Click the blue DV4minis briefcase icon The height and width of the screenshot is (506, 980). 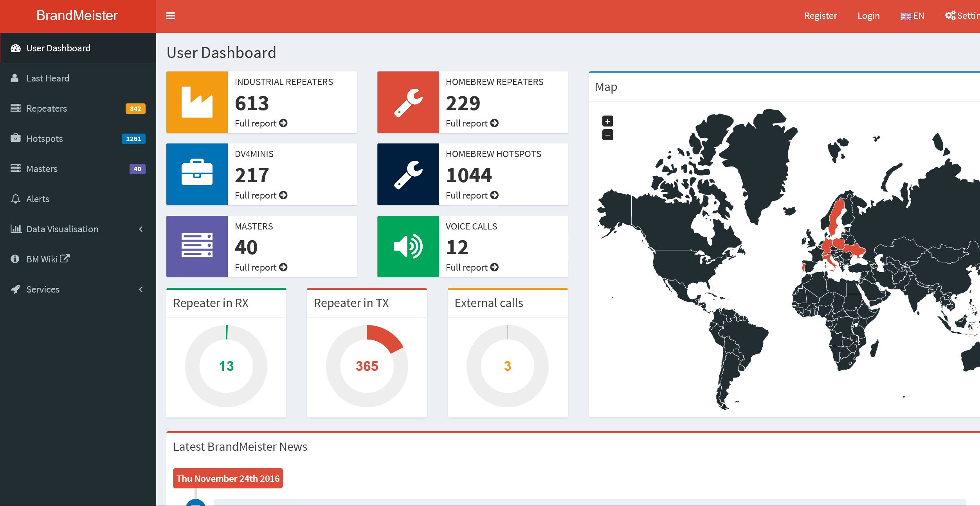point(197,174)
